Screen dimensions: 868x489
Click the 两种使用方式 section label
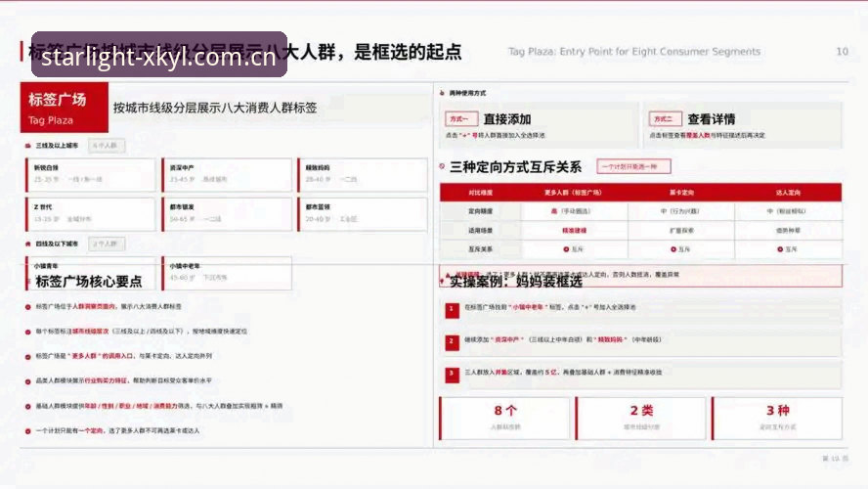467,93
